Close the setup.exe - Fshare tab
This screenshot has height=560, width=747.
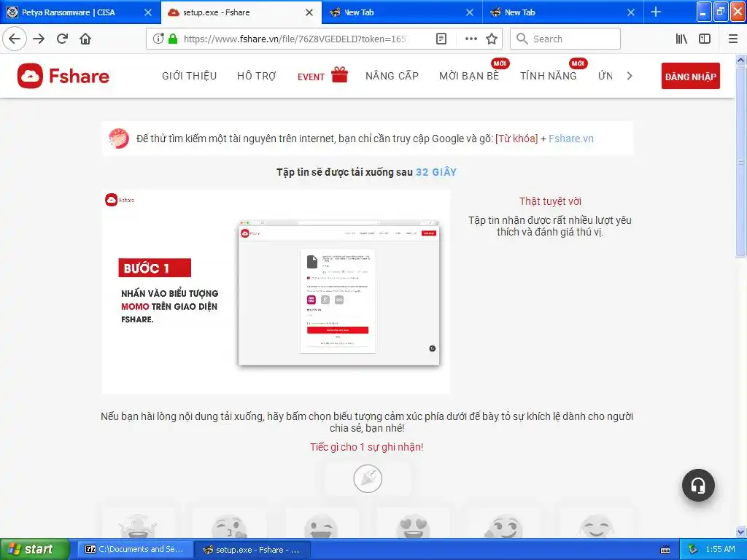[x=309, y=12]
